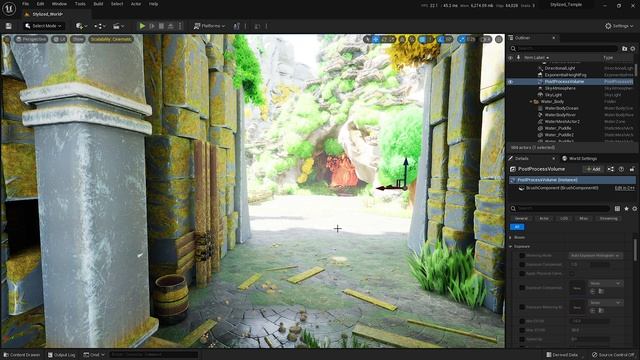This screenshot has height=360, width=640.
Task: Open the Blueprints dropdown in the toolbar
Action: tap(100, 26)
